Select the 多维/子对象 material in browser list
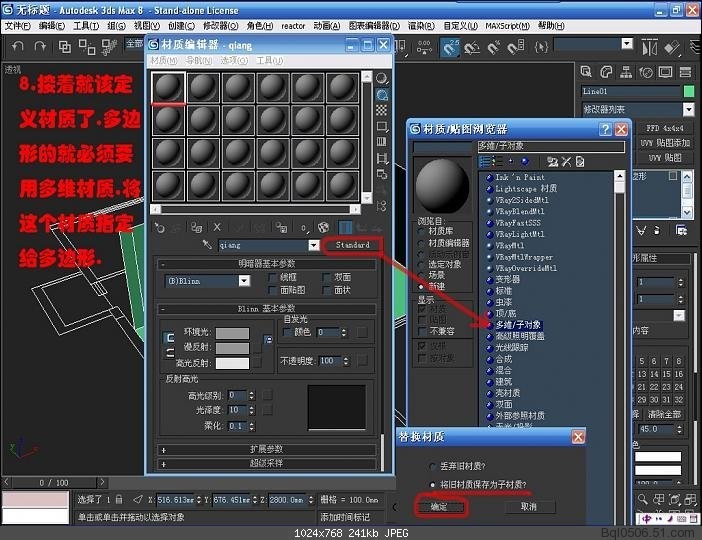The width and height of the screenshot is (702, 540). click(x=518, y=325)
